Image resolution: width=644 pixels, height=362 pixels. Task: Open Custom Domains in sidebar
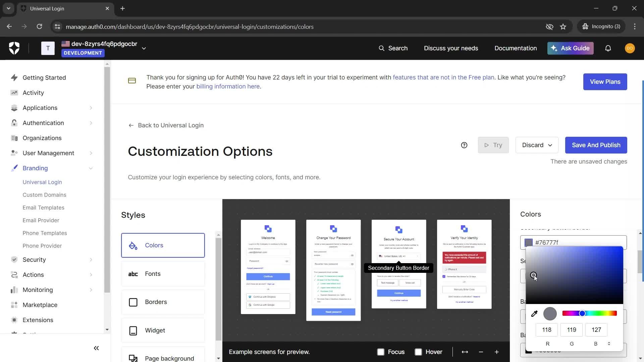44,195
